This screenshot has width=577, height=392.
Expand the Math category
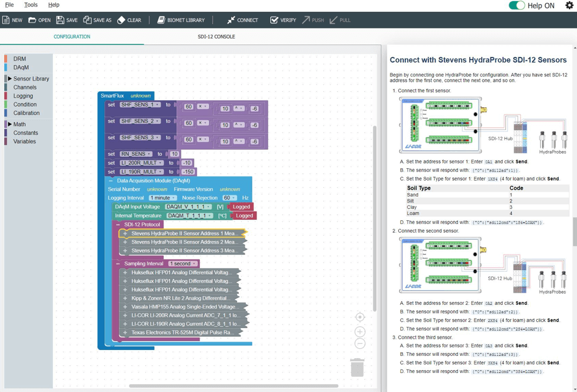click(x=10, y=124)
